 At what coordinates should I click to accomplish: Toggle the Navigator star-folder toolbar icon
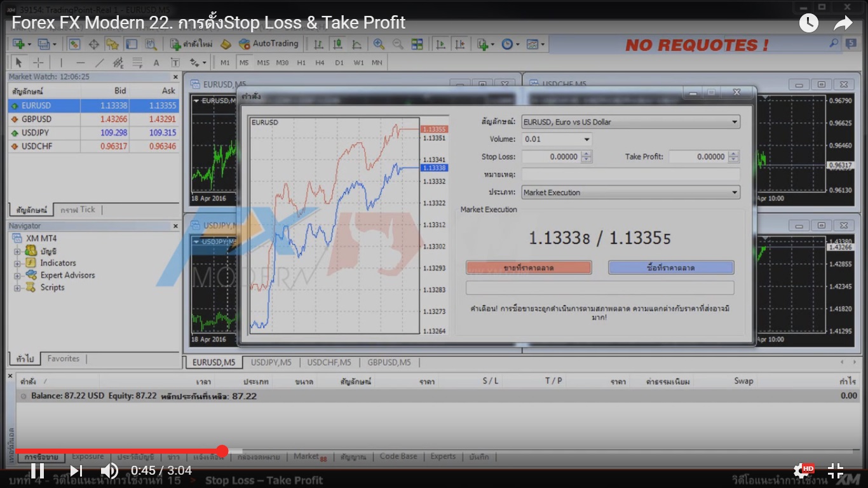pyautogui.click(x=112, y=44)
